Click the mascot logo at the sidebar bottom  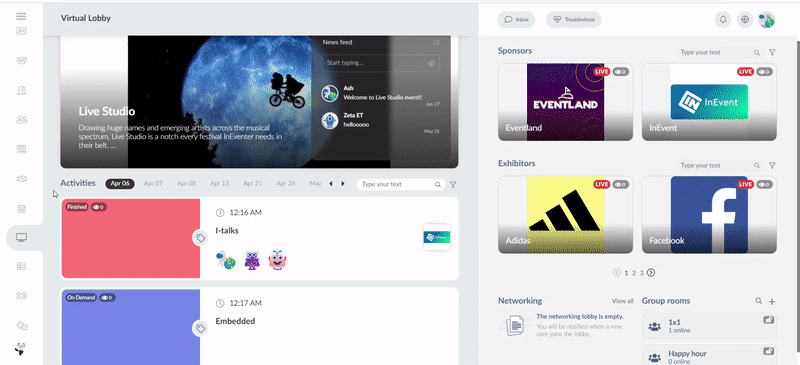[x=20, y=349]
